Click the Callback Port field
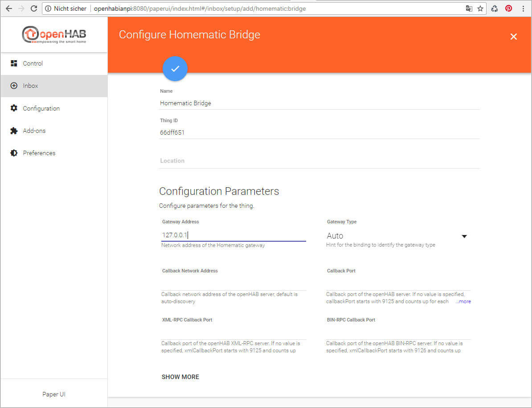This screenshot has width=532, height=408. pyautogui.click(x=398, y=284)
